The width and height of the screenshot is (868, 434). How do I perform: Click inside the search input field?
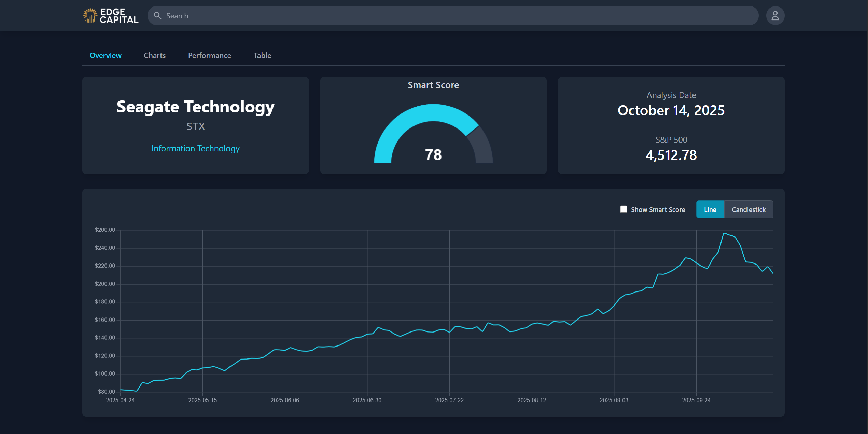coord(376,16)
